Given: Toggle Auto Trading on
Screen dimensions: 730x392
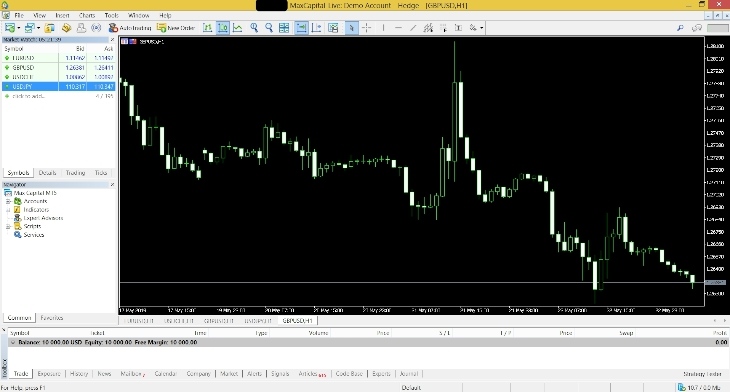Looking at the screenshot, I should (x=130, y=28).
